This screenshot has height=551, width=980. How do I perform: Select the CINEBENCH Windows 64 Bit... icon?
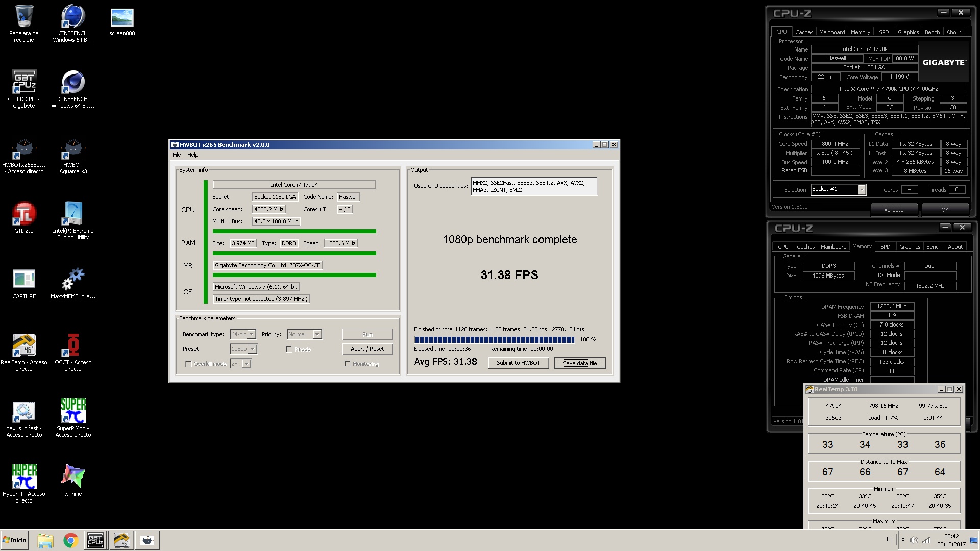click(x=73, y=88)
